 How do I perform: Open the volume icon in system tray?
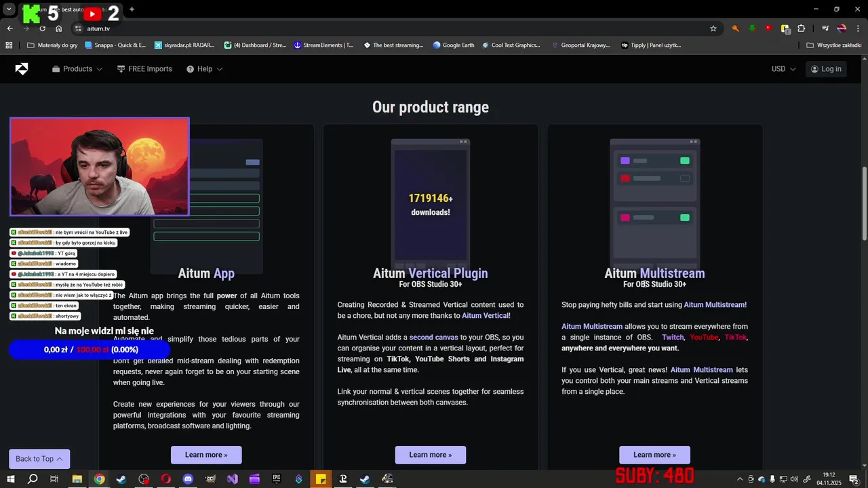click(x=794, y=479)
